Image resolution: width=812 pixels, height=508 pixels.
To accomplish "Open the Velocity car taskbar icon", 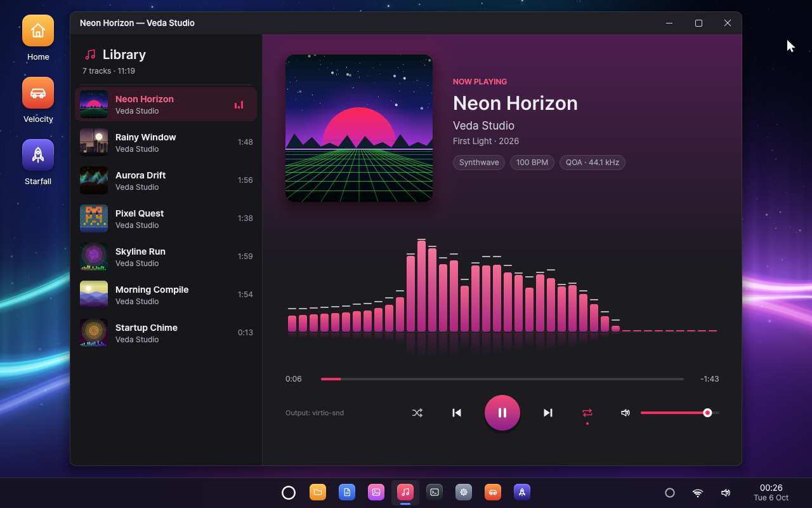I will coord(493,492).
